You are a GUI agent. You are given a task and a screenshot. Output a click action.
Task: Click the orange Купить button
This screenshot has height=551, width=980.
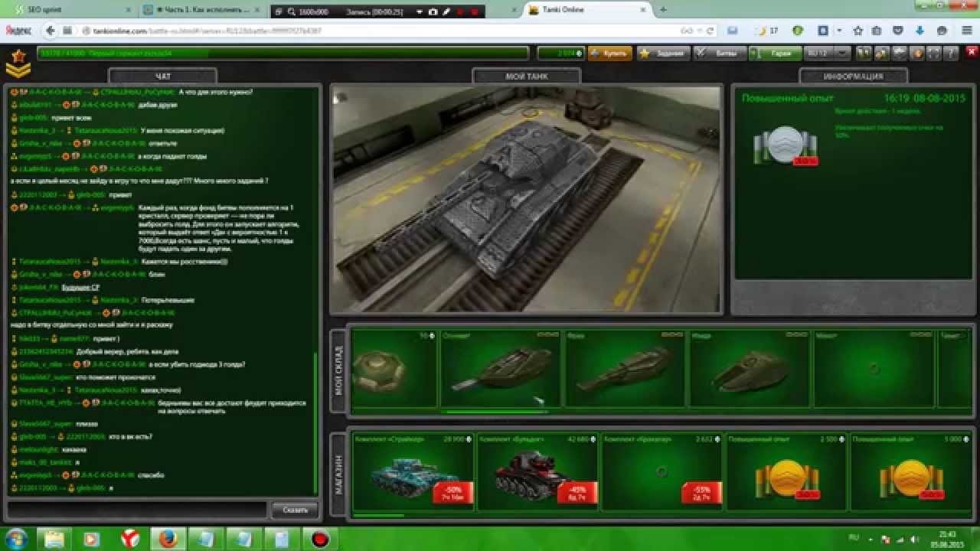(x=609, y=54)
